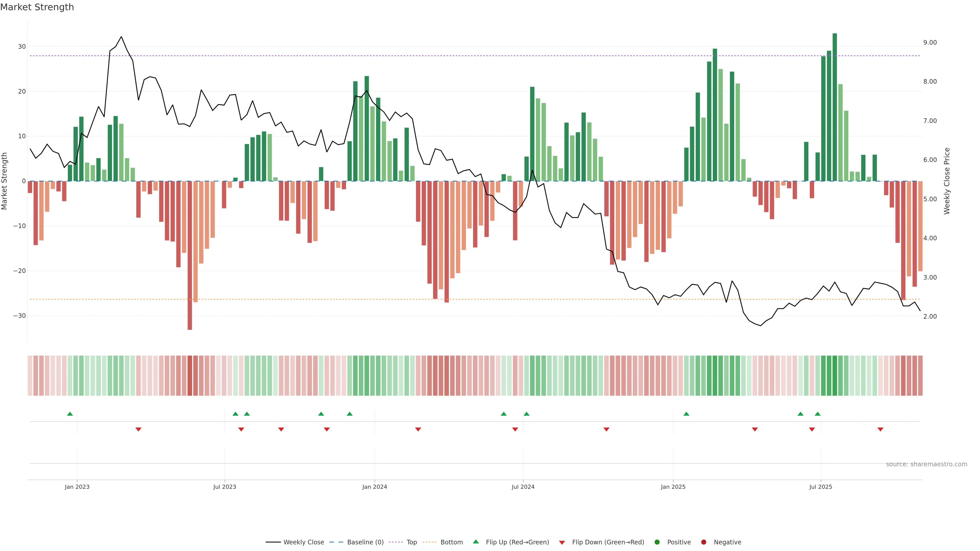Click the first green flip-up marker before Jan 2023
980x551 pixels.
click(70, 414)
